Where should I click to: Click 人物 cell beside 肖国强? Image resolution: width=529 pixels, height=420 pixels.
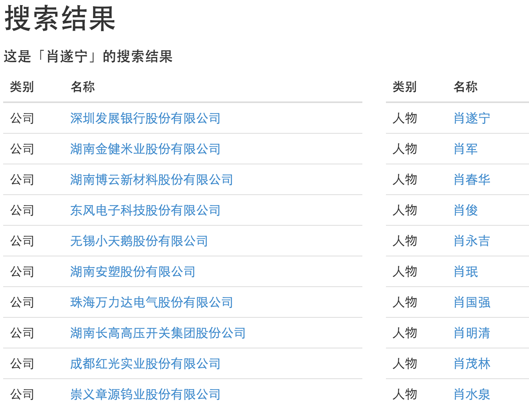coord(404,302)
